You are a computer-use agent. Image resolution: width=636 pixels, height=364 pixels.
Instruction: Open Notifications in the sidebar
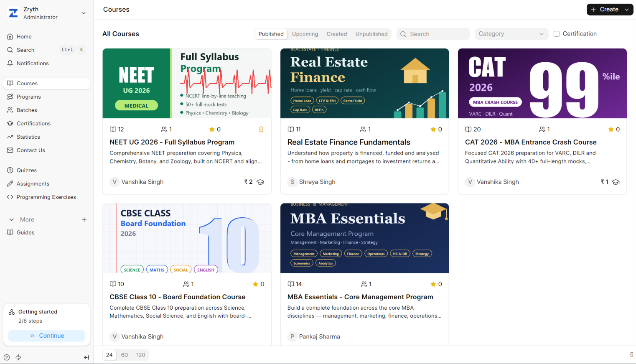pyautogui.click(x=47, y=63)
